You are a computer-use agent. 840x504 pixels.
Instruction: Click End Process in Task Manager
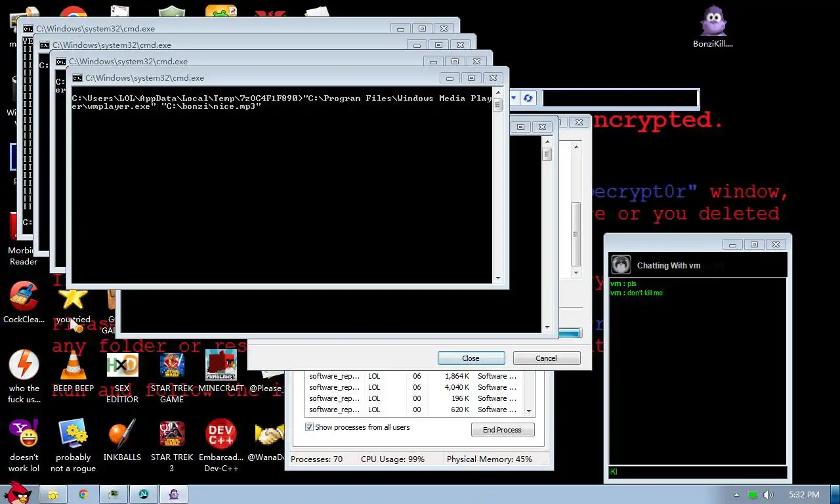[503, 430]
